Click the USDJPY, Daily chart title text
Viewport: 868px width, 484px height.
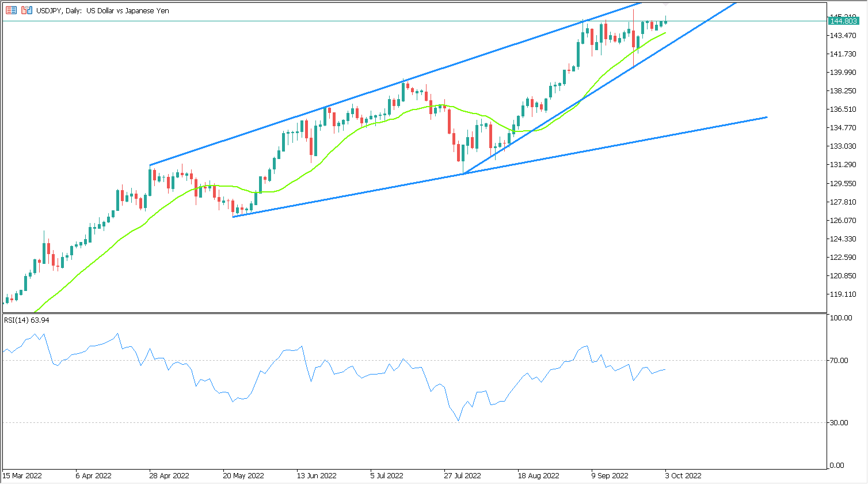[103, 10]
